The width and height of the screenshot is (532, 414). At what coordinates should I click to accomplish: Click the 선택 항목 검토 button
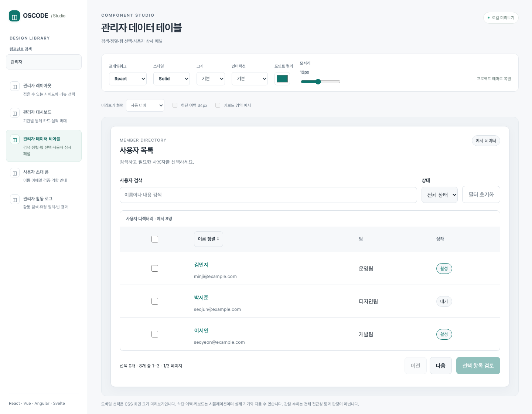tap(478, 366)
